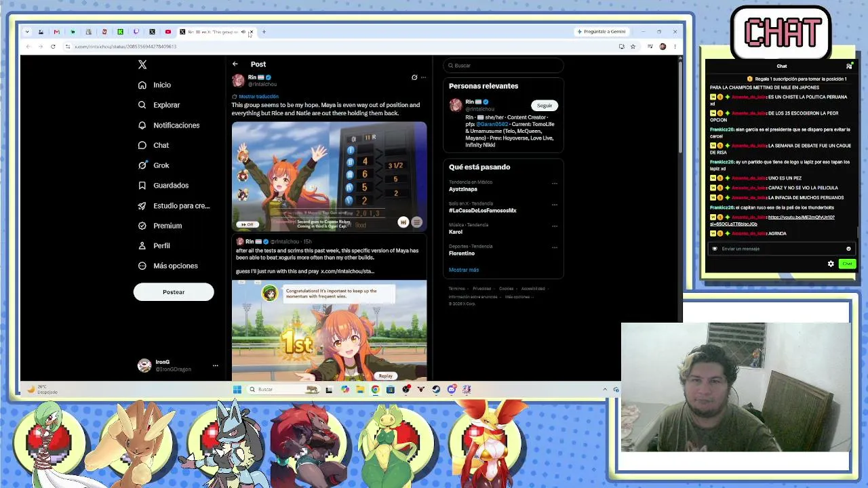Open chat users icon in stream chat
This screenshot has width=868, height=488.
click(x=849, y=66)
